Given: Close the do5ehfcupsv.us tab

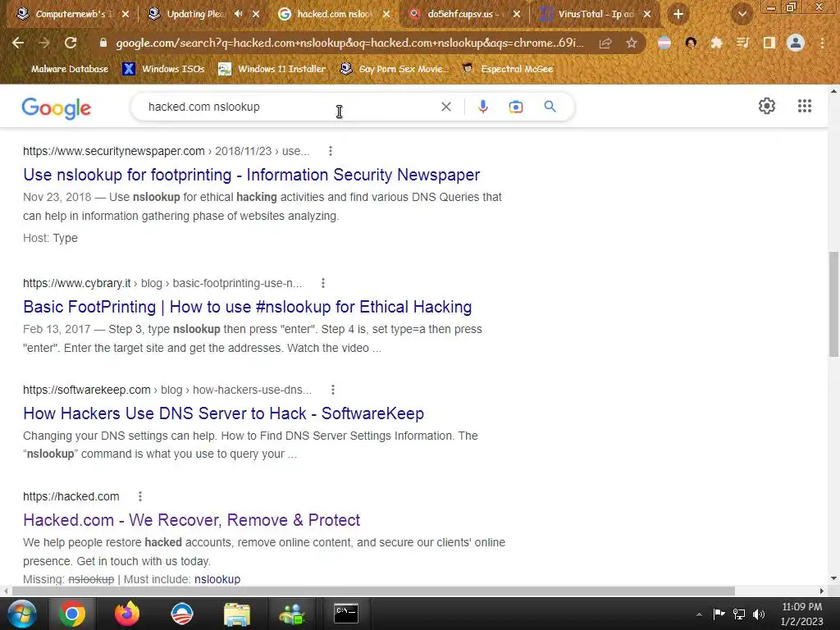Looking at the screenshot, I should (517, 14).
